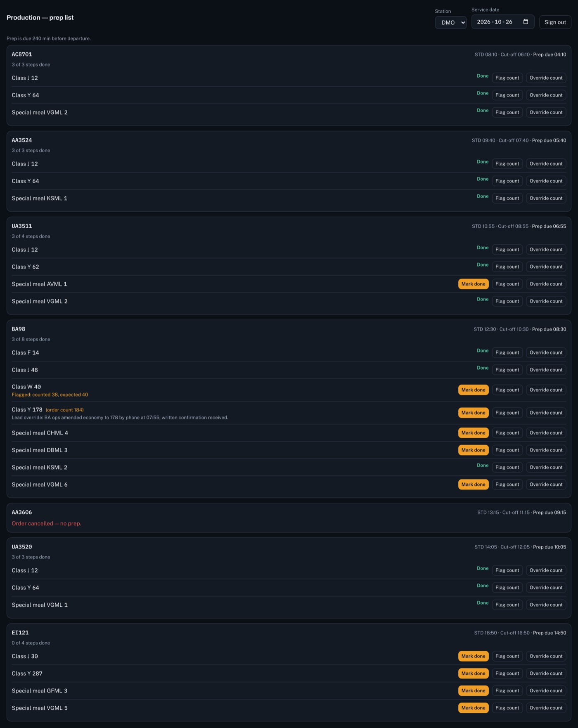Open the calendar picker icon in Service date
Screen dimensions: 578x728
tap(526, 22)
